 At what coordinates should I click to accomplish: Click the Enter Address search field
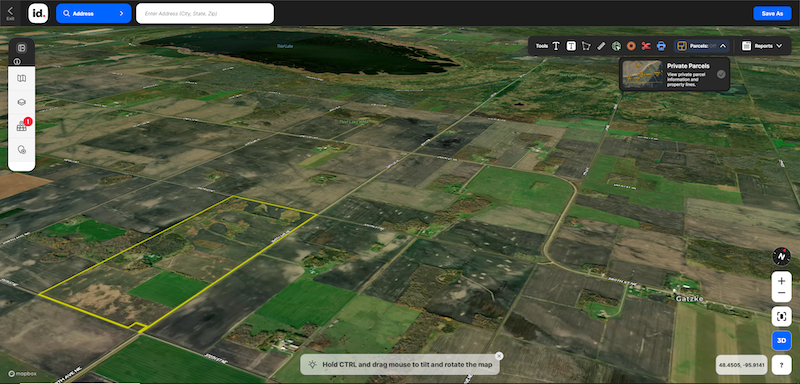pos(205,13)
